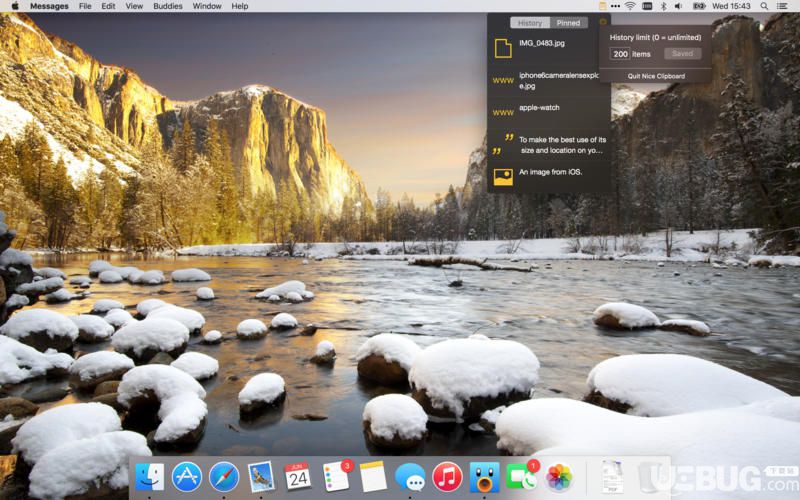Click the quote icon of the text clipping

tap(503, 144)
